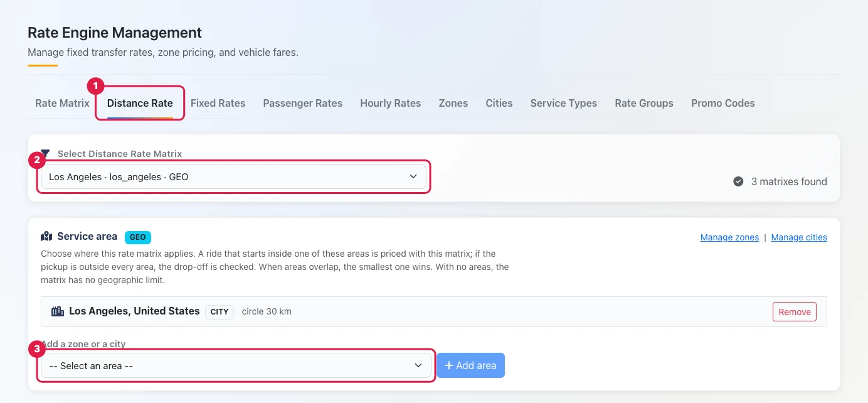Open the Zones tab
The image size is (868, 403).
(x=453, y=103)
